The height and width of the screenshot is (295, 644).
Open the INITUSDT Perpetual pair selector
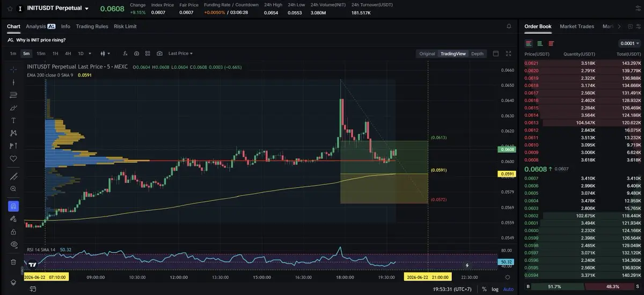[58, 9]
